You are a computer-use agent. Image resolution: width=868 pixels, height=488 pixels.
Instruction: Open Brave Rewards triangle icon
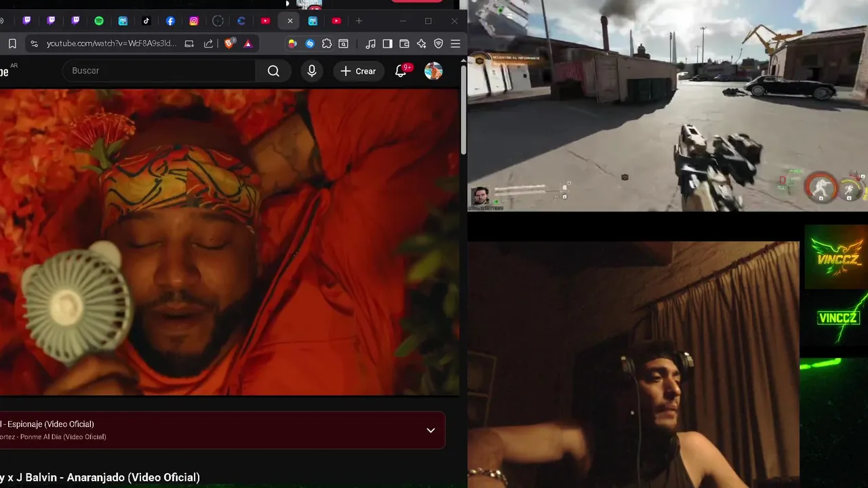pyautogui.click(x=248, y=43)
